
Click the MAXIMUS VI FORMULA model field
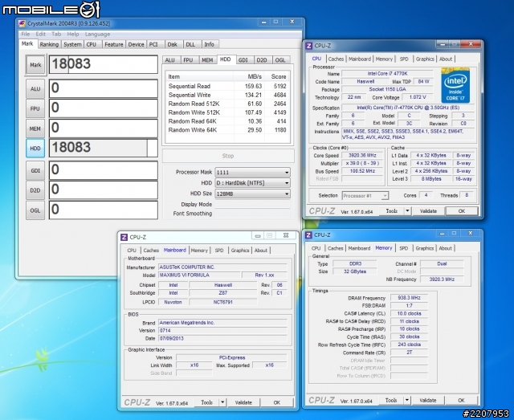coord(199,275)
